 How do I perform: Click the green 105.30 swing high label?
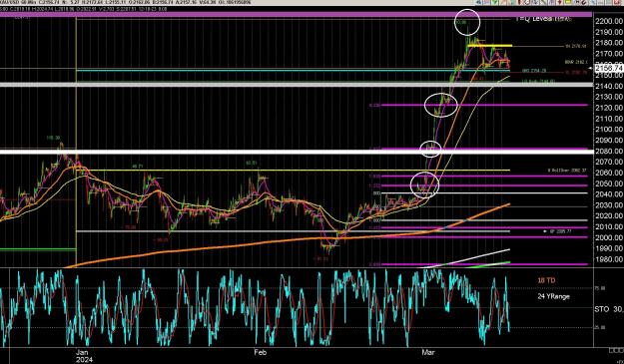(x=54, y=138)
